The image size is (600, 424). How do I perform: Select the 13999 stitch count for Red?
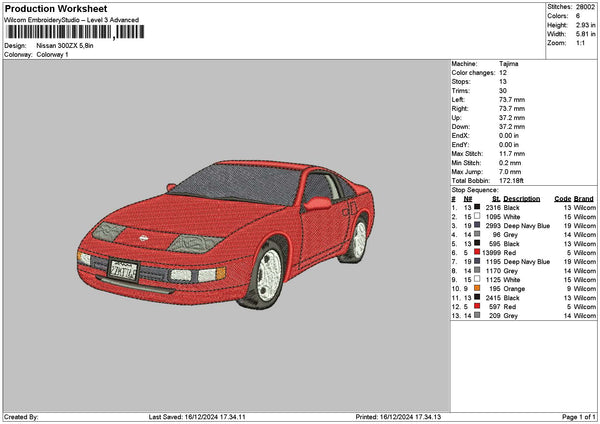tap(491, 253)
